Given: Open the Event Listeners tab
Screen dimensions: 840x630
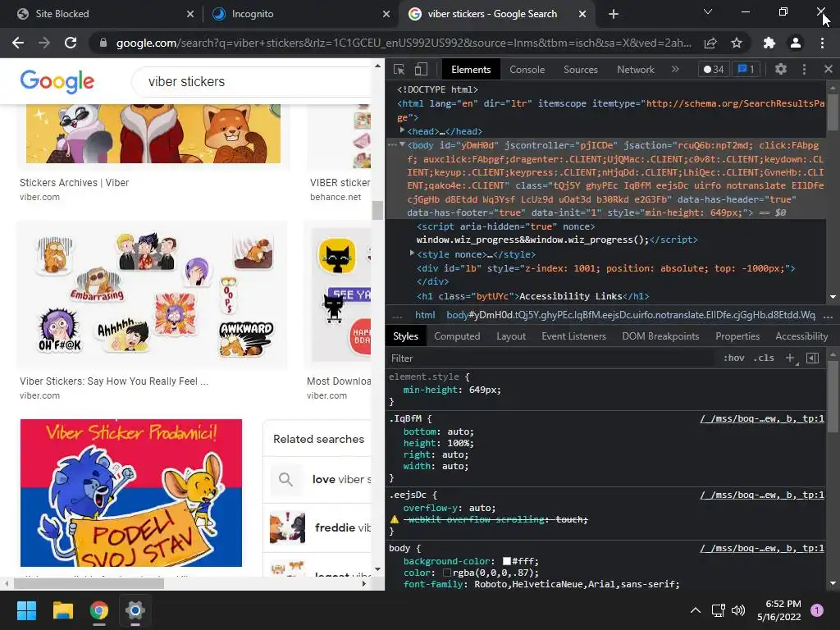Looking at the screenshot, I should (x=573, y=336).
